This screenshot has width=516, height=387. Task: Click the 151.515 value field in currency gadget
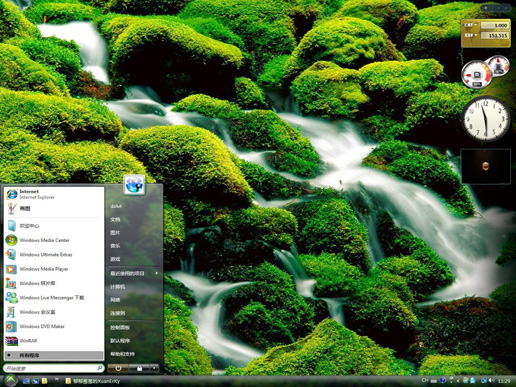pyautogui.click(x=494, y=35)
